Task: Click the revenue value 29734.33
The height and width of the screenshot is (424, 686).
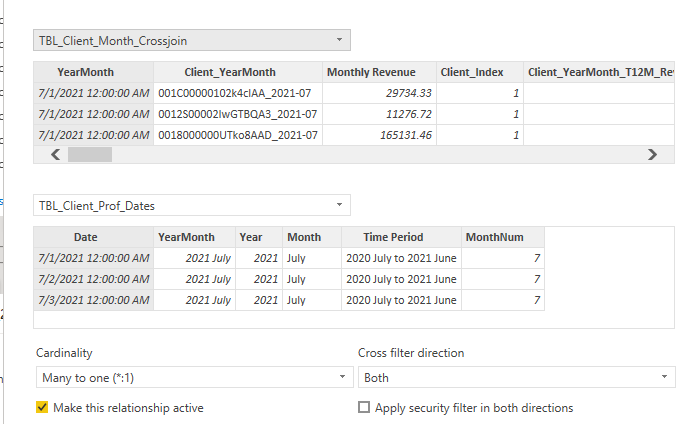Action: pyautogui.click(x=379, y=93)
